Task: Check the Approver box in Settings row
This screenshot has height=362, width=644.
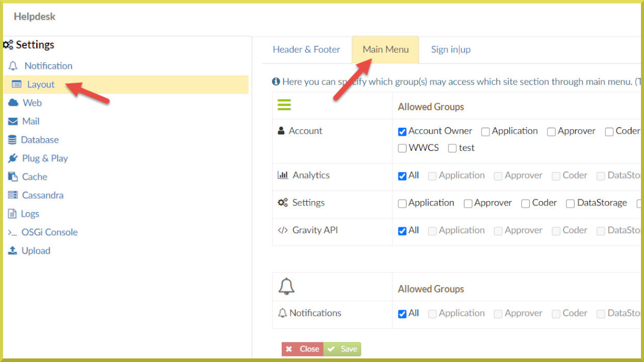Action: point(468,204)
